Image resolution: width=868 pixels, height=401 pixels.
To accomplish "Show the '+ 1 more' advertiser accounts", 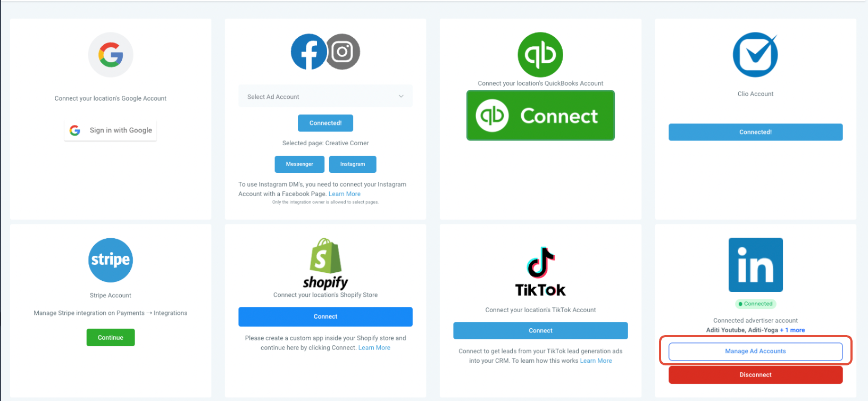I will coord(792,330).
